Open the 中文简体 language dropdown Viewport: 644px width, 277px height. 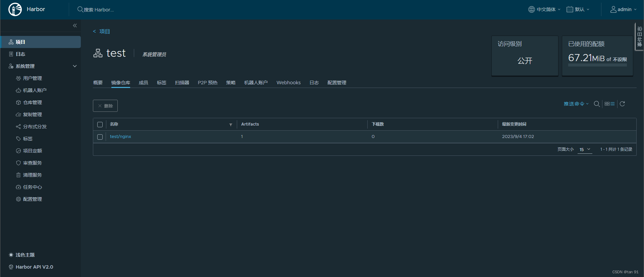[544, 9]
